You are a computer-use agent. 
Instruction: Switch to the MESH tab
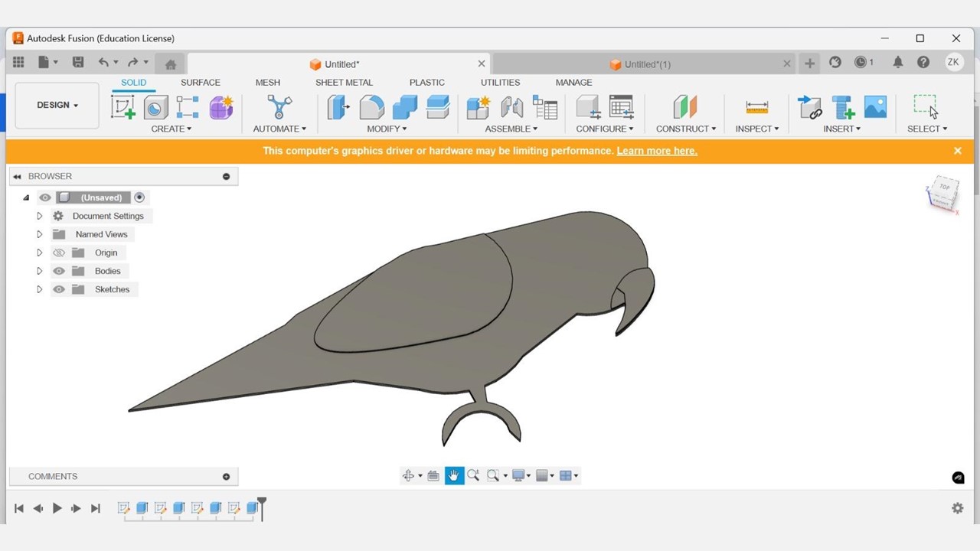pos(268,83)
